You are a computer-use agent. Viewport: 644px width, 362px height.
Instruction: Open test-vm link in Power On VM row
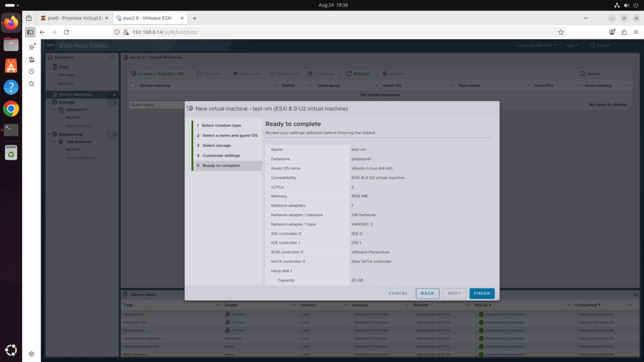click(x=238, y=322)
